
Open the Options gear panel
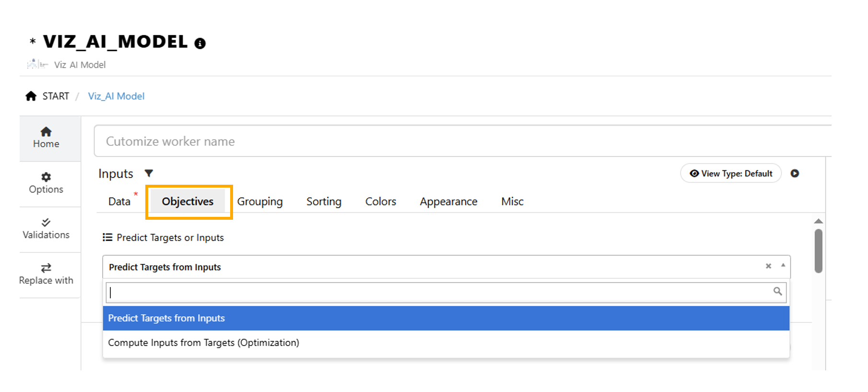(46, 183)
